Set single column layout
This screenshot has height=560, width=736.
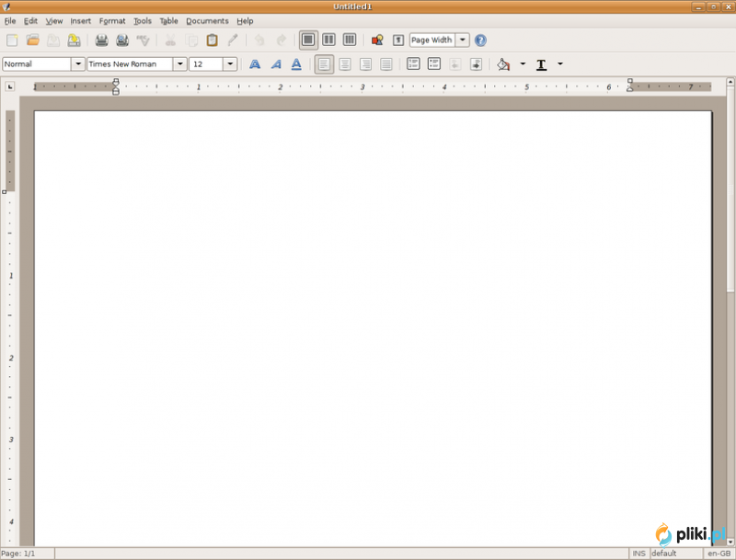(308, 40)
